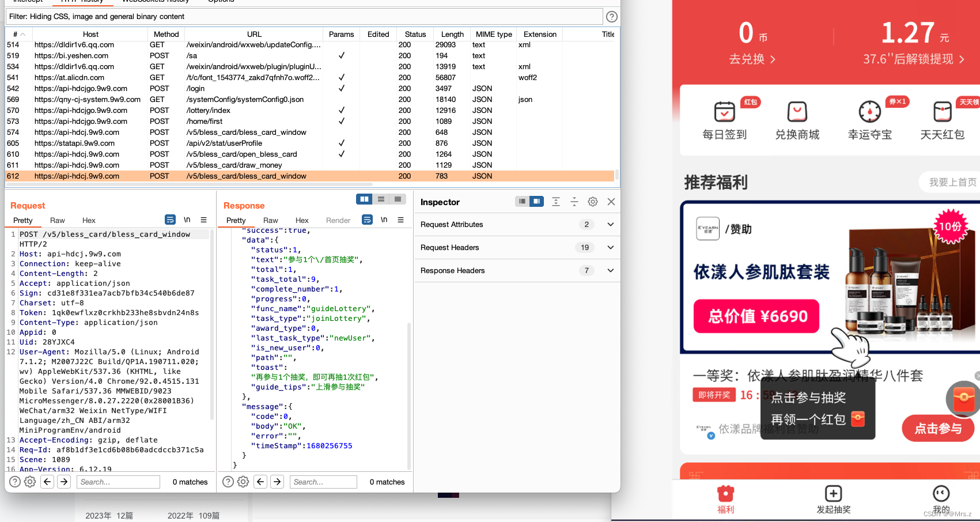Screen dimensions: 980x522
Task: Open Inspector settings gear
Action: coord(592,201)
